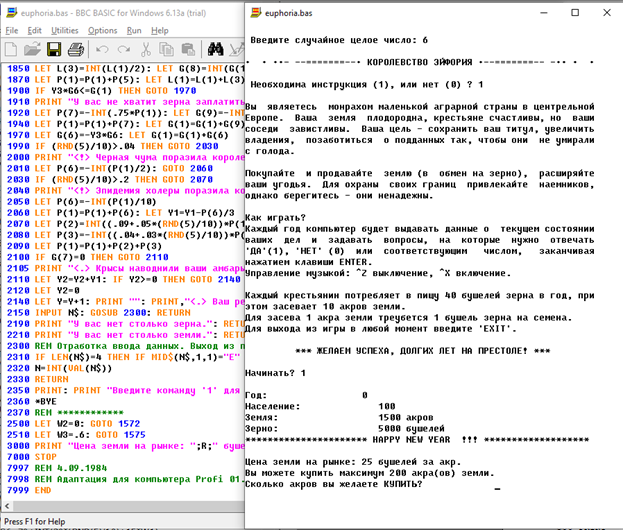Click the Open file folder icon

(x=32, y=49)
